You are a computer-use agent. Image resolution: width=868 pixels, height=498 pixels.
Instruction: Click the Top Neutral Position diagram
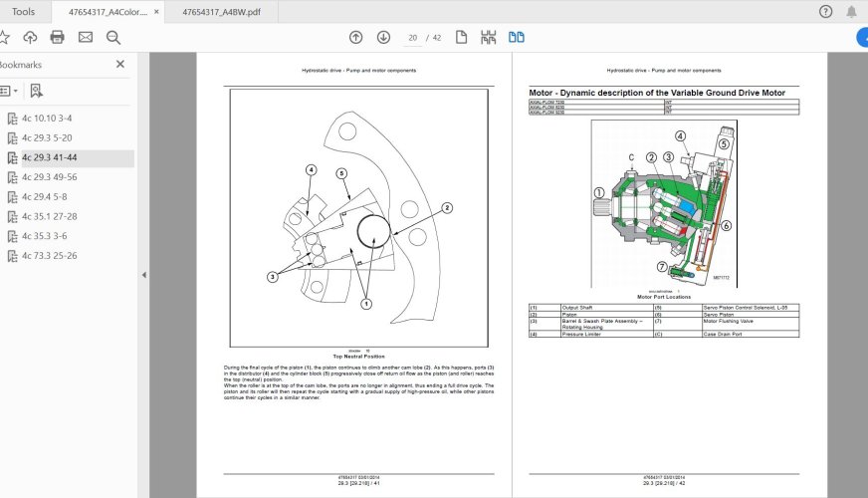point(358,218)
